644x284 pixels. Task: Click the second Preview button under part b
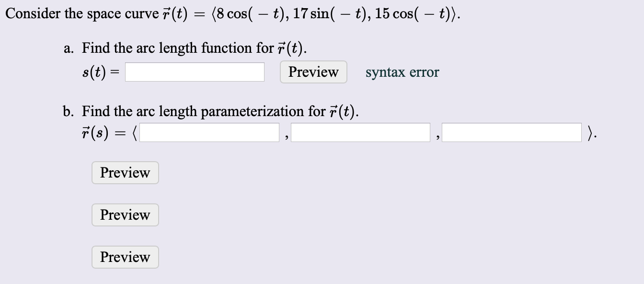point(125,215)
